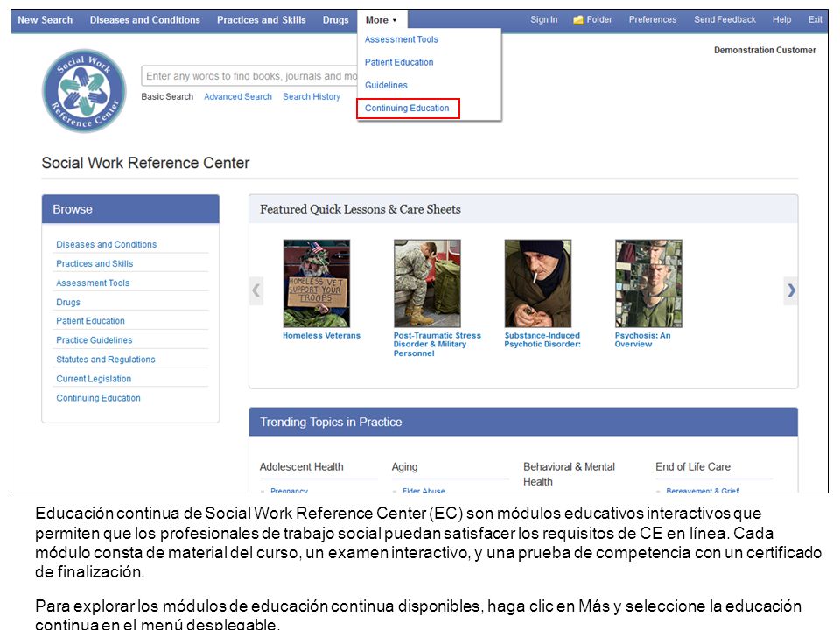Expand the More dropdown menu
Screen dimensions: 840x630
pos(381,20)
